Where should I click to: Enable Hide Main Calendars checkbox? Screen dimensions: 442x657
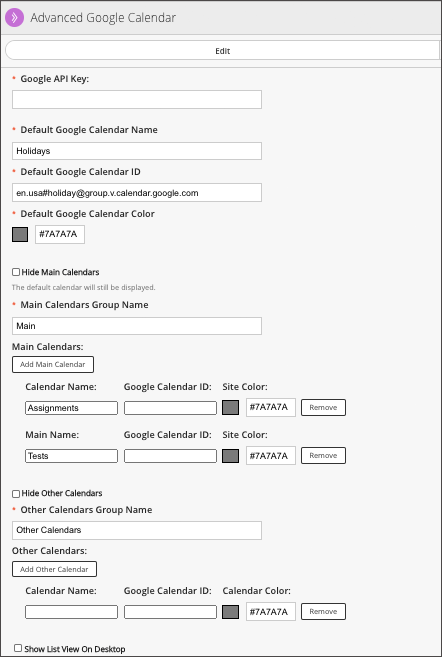tap(16, 272)
